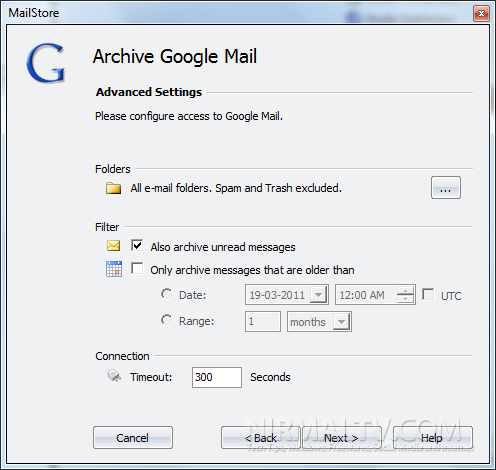Click the 'Folders' section label

113,169
